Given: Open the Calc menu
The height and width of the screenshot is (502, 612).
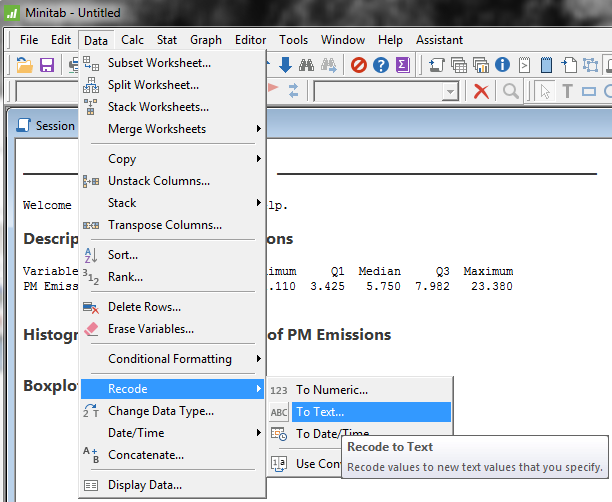Looking at the screenshot, I should 132,40.
